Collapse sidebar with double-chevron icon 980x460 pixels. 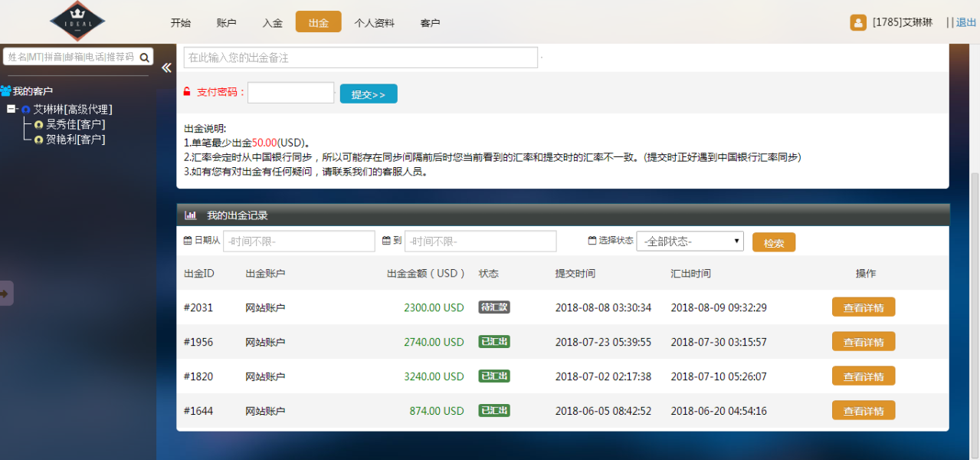(x=166, y=68)
